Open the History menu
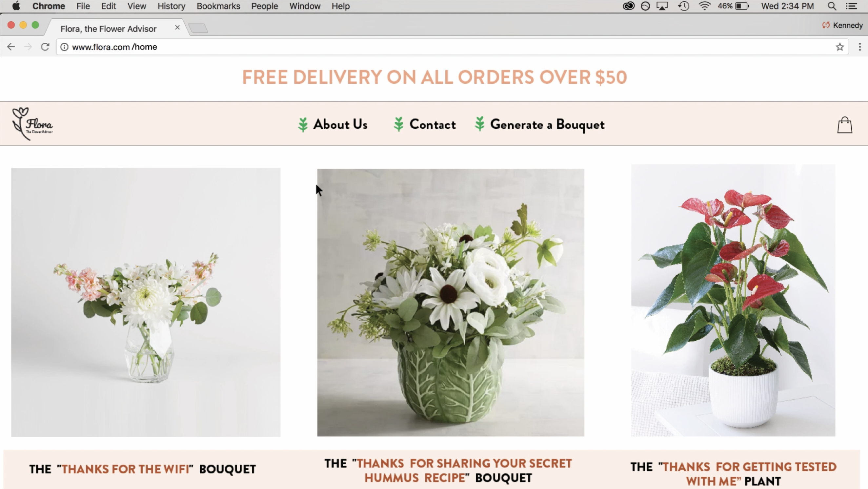Viewport: 868px width, 489px height. tap(171, 6)
